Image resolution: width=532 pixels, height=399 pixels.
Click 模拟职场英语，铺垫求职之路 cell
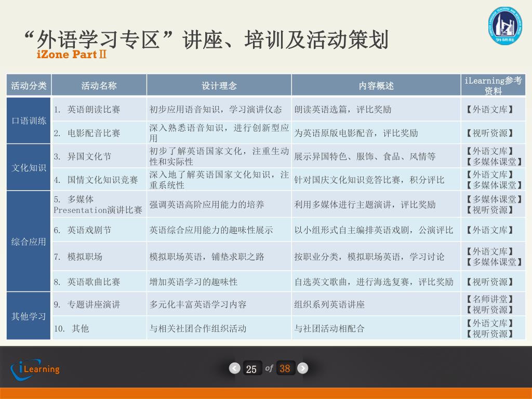(219, 256)
